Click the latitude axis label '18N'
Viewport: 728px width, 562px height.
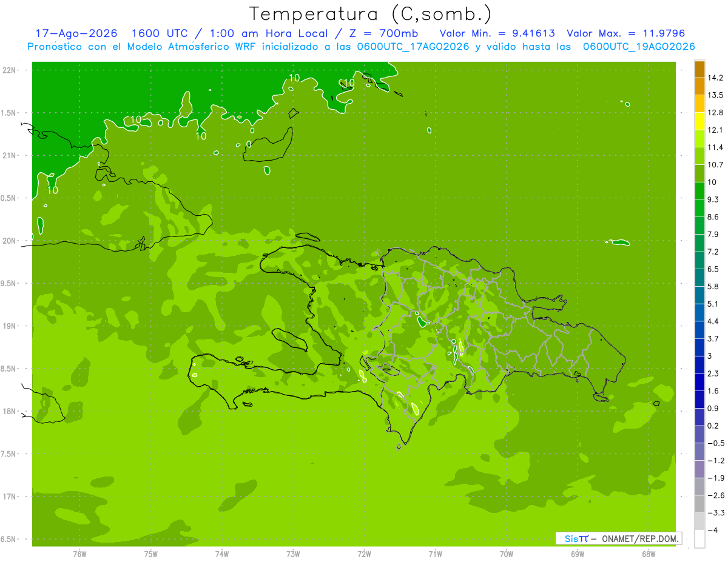pyautogui.click(x=10, y=411)
